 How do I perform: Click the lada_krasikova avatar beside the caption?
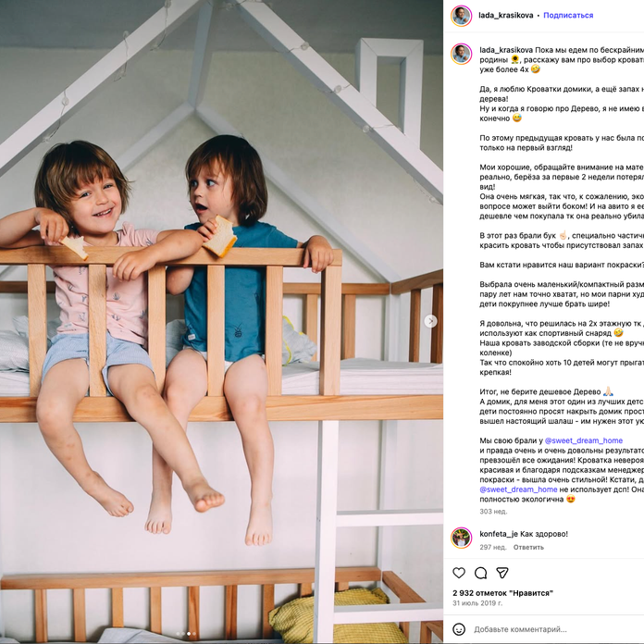coord(461,54)
